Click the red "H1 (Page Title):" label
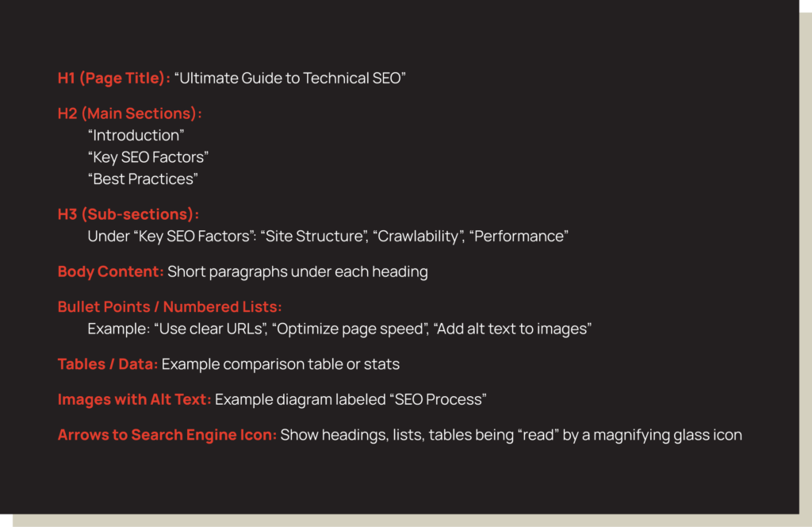 pyautogui.click(x=113, y=78)
